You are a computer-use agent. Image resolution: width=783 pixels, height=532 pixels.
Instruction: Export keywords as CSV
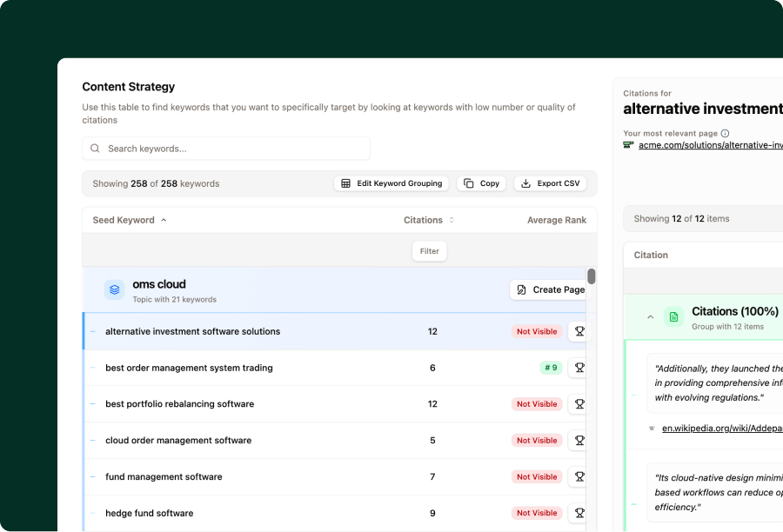550,183
